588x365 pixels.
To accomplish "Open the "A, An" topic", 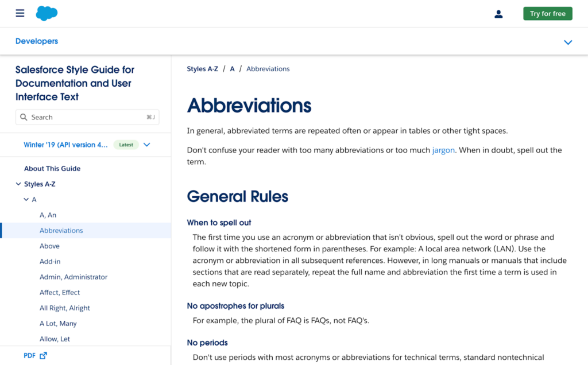I will [48, 215].
